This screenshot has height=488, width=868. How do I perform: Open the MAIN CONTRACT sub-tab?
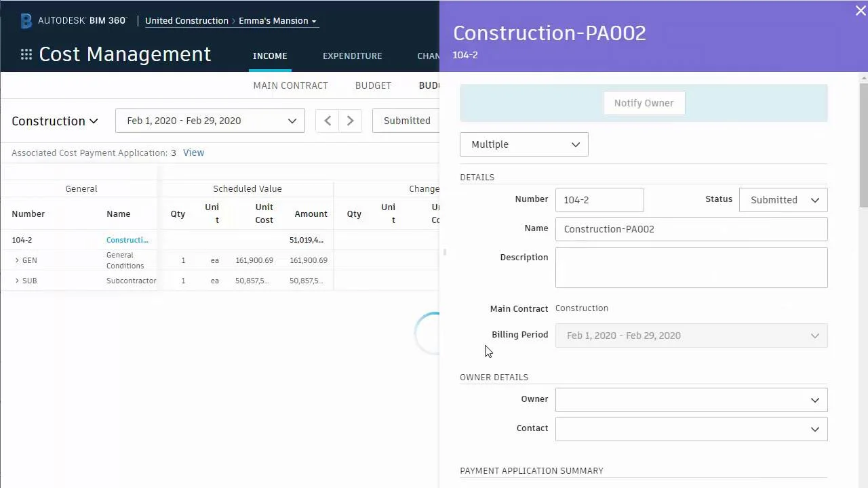point(290,85)
